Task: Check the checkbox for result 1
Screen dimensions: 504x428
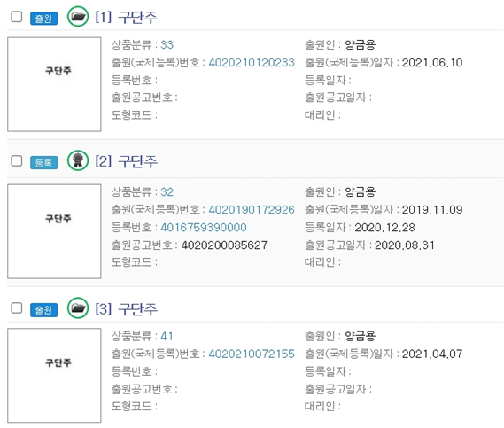Action: point(17,17)
